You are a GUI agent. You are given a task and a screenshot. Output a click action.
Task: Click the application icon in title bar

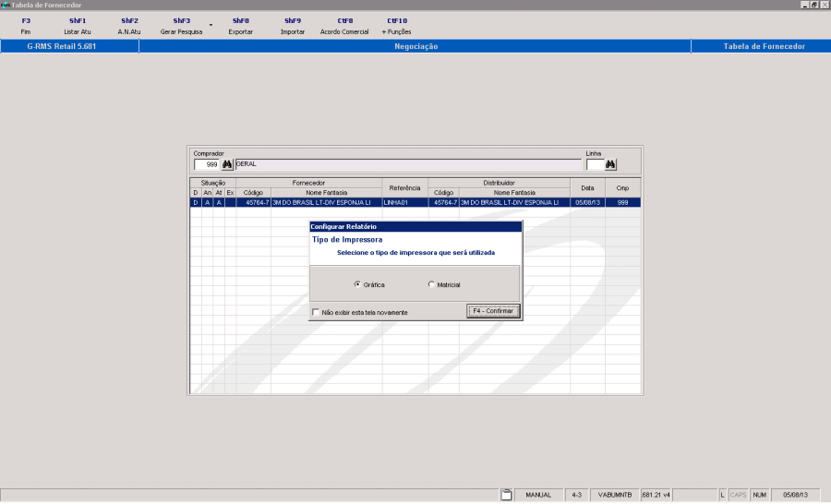[6, 5]
